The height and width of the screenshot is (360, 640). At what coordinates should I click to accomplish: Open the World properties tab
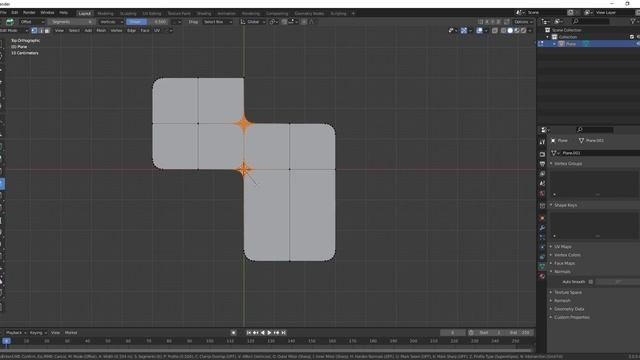(x=542, y=193)
